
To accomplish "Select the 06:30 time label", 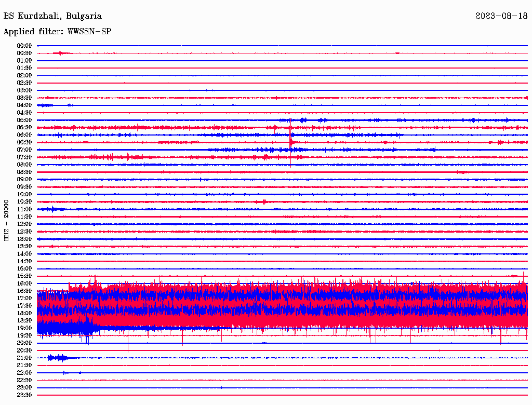I will [x=24, y=142].
